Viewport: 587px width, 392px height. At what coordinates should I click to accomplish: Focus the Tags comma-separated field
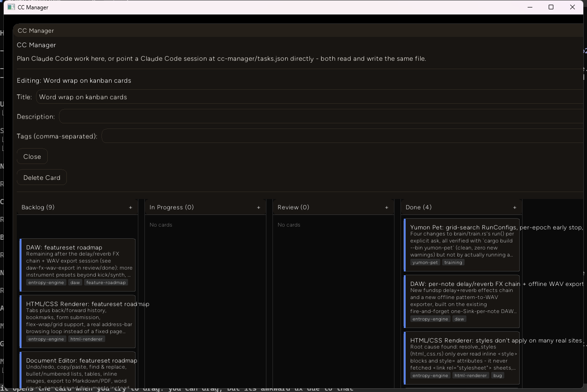pyautogui.click(x=343, y=136)
